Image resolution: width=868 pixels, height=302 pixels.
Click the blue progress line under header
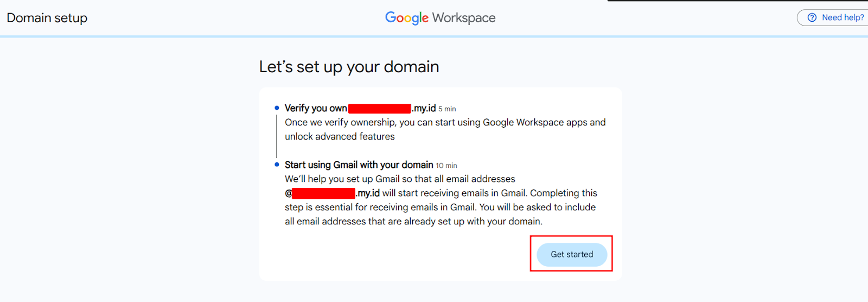[434, 36]
